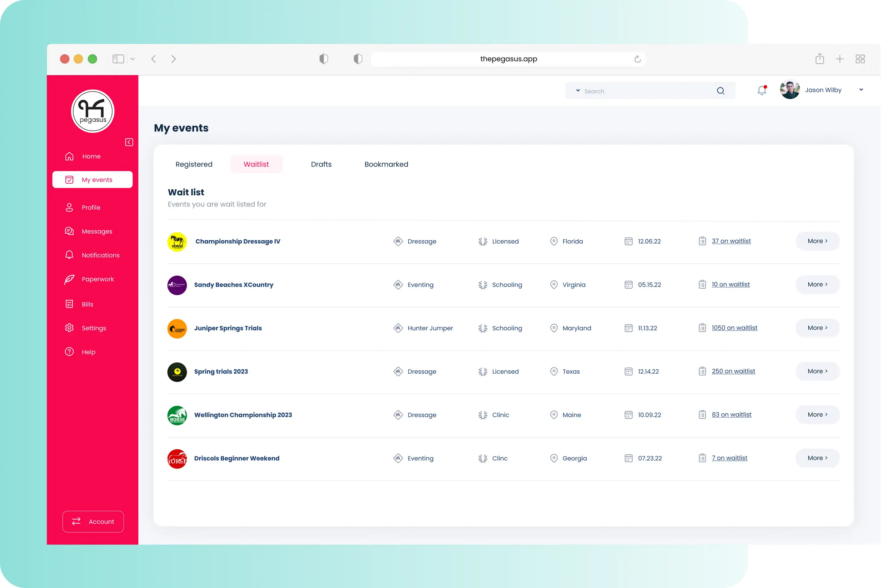Collapse the sidebar with arrow icon
The width and height of the screenshot is (893, 588).
pyautogui.click(x=129, y=142)
